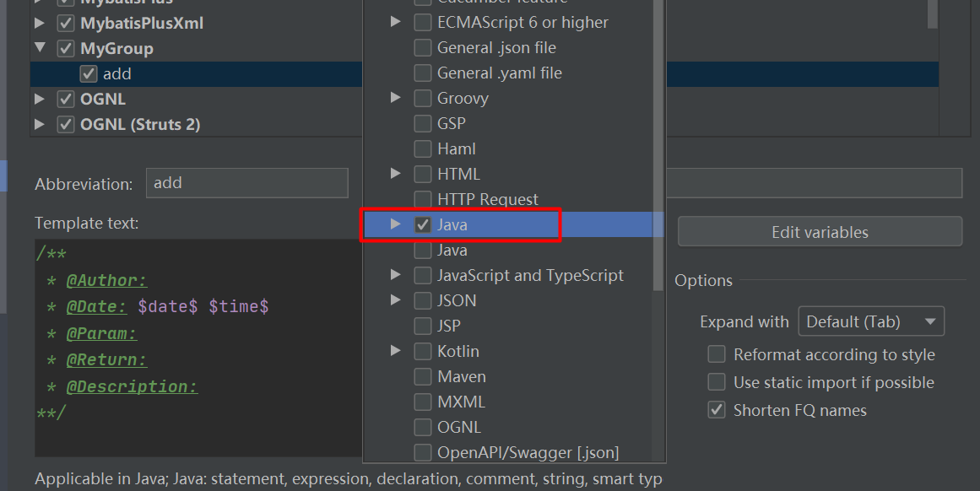Expand the Groovy context node
The height and width of the screenshot is (491, 980).
pyautogui.click(x=395, y=98)
